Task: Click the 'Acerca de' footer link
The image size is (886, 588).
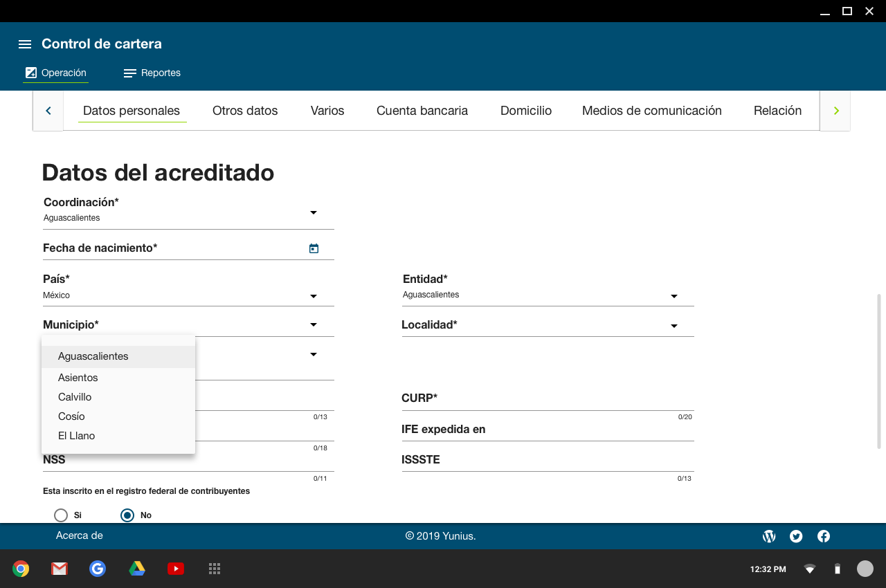Action: [80, 535]
